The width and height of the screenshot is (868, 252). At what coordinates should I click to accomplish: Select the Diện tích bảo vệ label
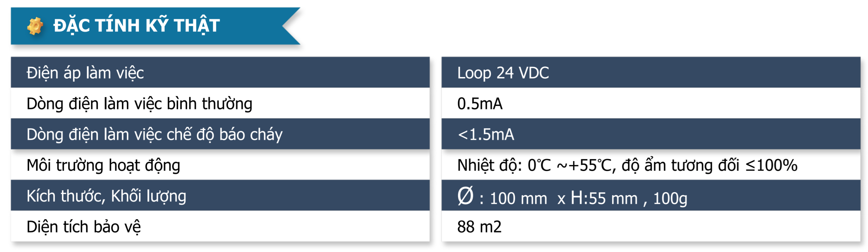(83, 227)
